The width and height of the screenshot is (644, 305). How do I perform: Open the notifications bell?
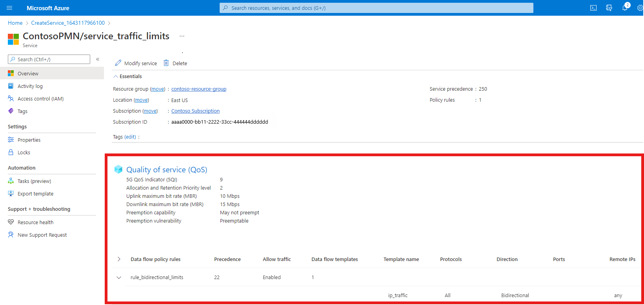click(x=625, y=8)
